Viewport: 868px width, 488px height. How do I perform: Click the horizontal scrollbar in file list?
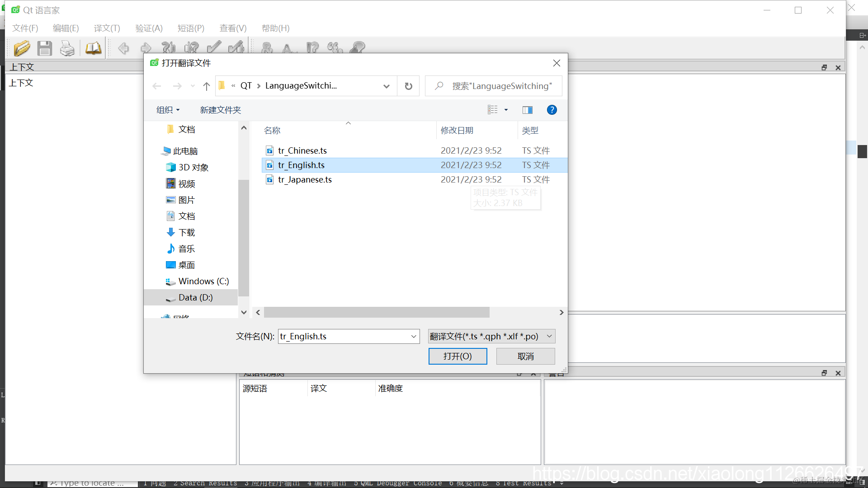[x=377, y=312]
